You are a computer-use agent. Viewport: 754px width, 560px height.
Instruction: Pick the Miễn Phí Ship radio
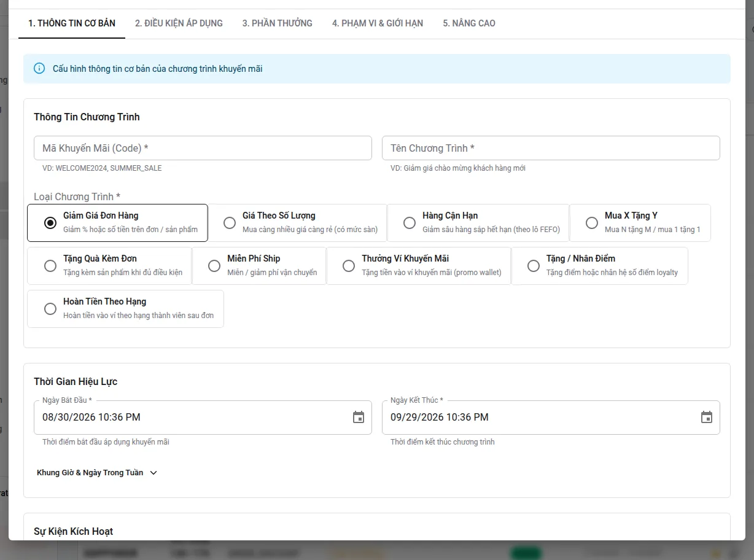(x=214, y=266)
